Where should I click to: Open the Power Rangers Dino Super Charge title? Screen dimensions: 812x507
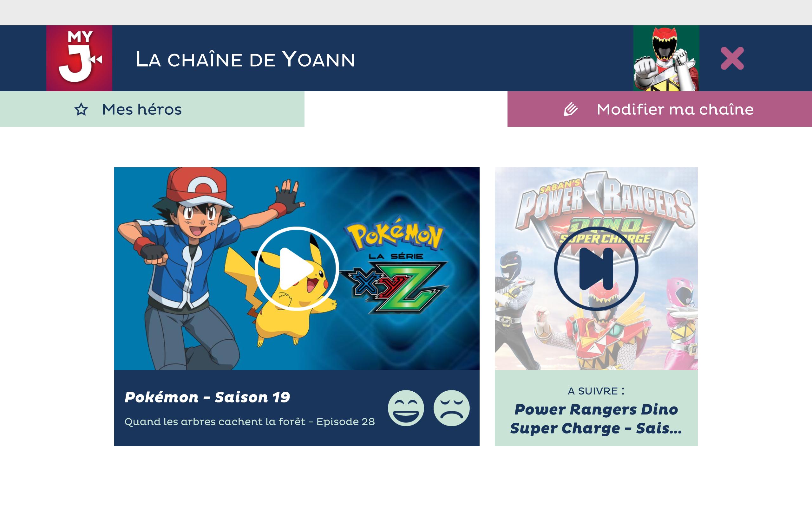pos(596,419)
